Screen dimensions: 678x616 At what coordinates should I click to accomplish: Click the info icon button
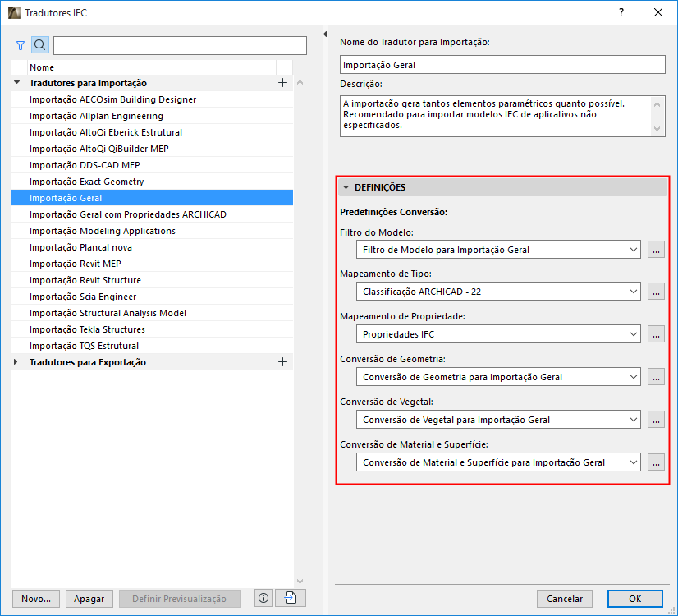click(x=263, y=598)
